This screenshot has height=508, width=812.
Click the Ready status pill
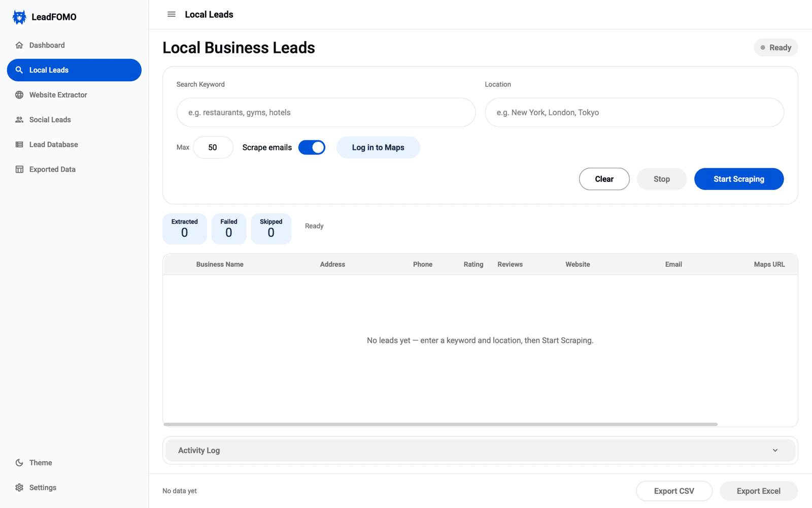[776, 48]
